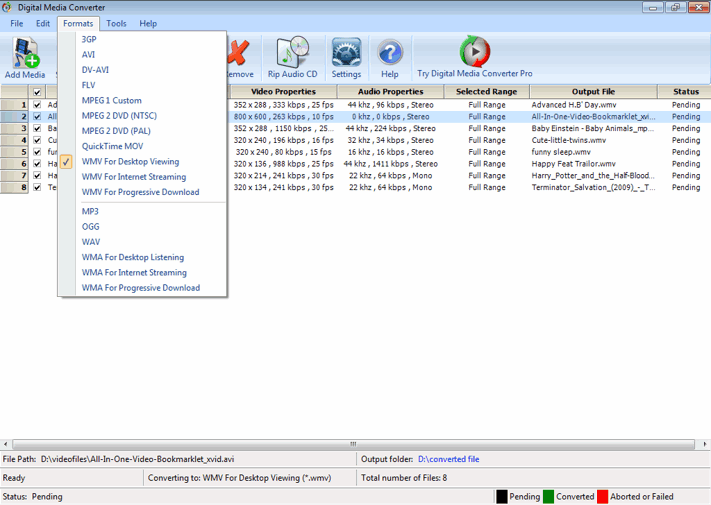Uncheck the checkbox for row 8
711x505 pixels.
(38, 187)
